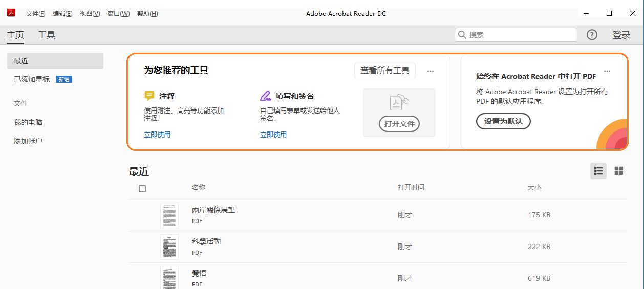Open the 编辑(E) menu
Viewport: 644px width, 289px height.
click(62, 14)
